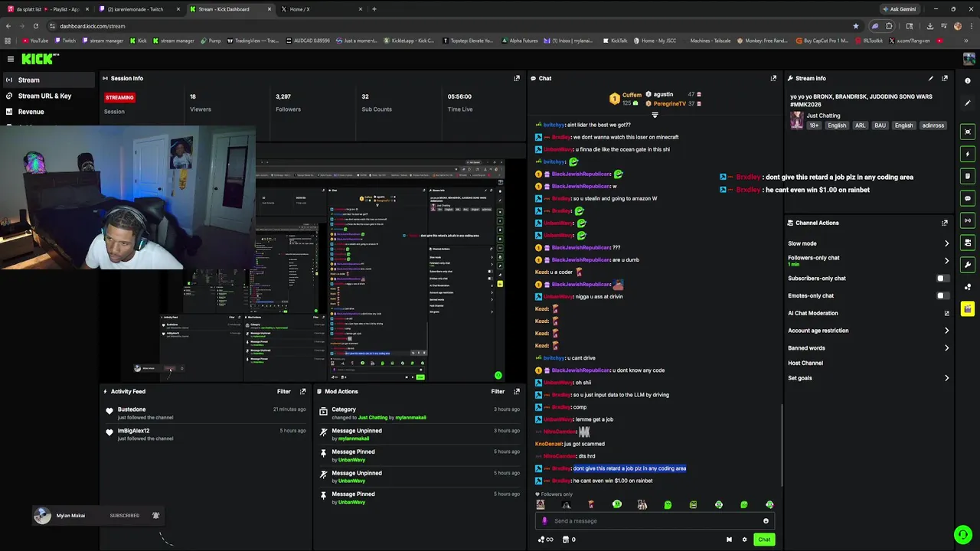Screen dimensions: 980x551
Task: Open Revenue in left sidebar
Action: (x=47, y=112)
